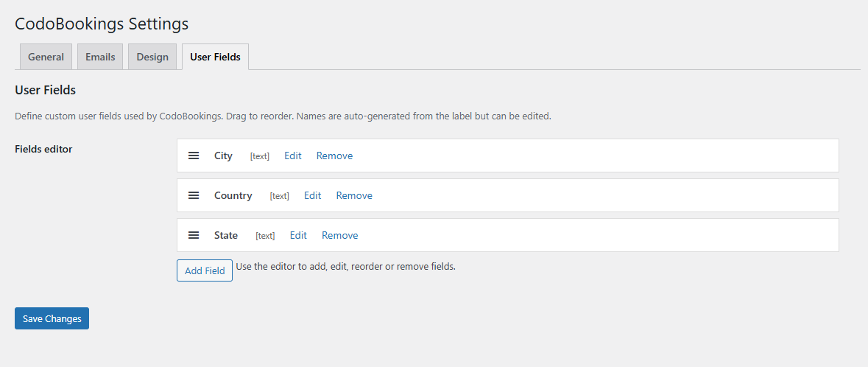The height and width of the screenshot is (367, 868).
Task: Open the General tab
Action: click(46, 57)
